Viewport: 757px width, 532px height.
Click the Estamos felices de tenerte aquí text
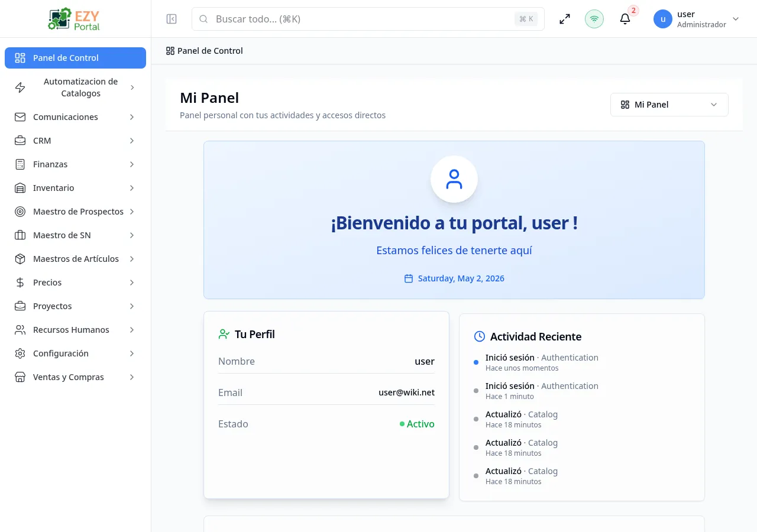click(454, 251)
